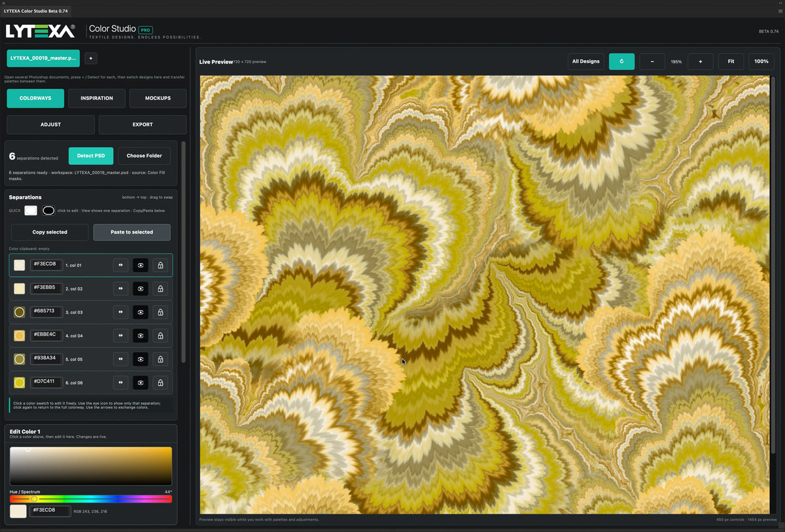Show only separation col 01
The height and width of the screenshot is (532, 785).
point(141,265)
